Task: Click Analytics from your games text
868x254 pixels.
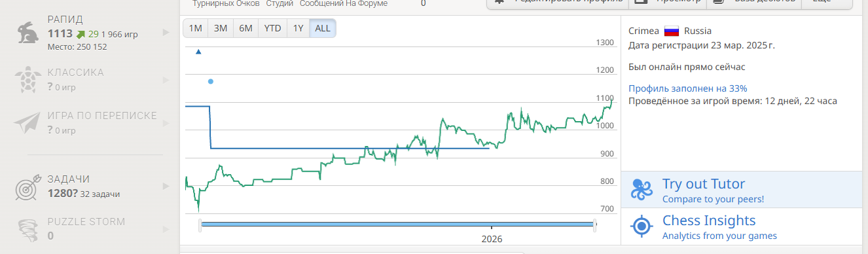Action: (x=719, y=236)
